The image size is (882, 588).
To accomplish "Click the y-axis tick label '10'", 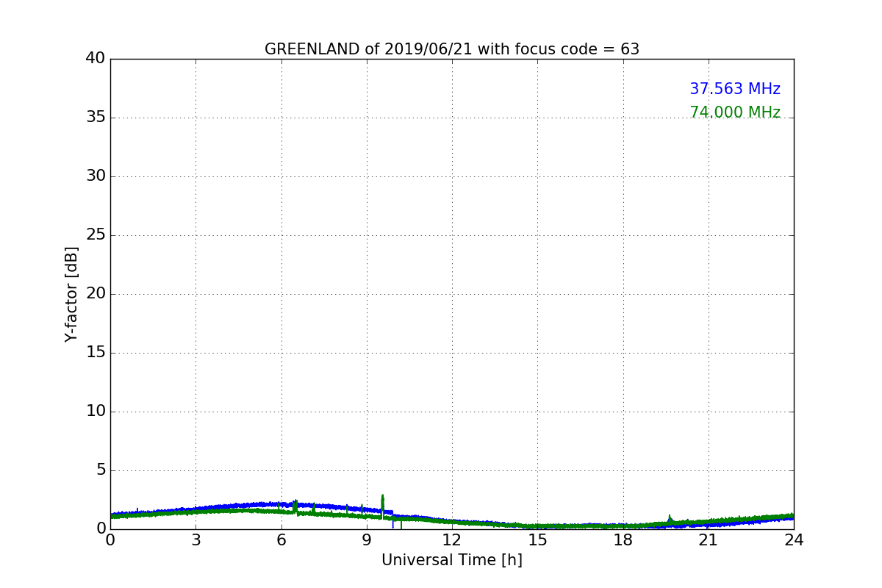I will [96, 412].
